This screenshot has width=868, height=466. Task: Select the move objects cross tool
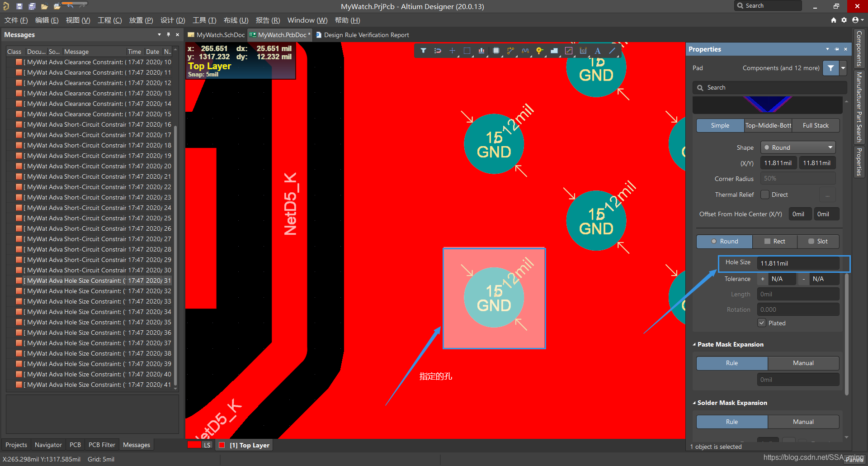(x=452, y=51)
